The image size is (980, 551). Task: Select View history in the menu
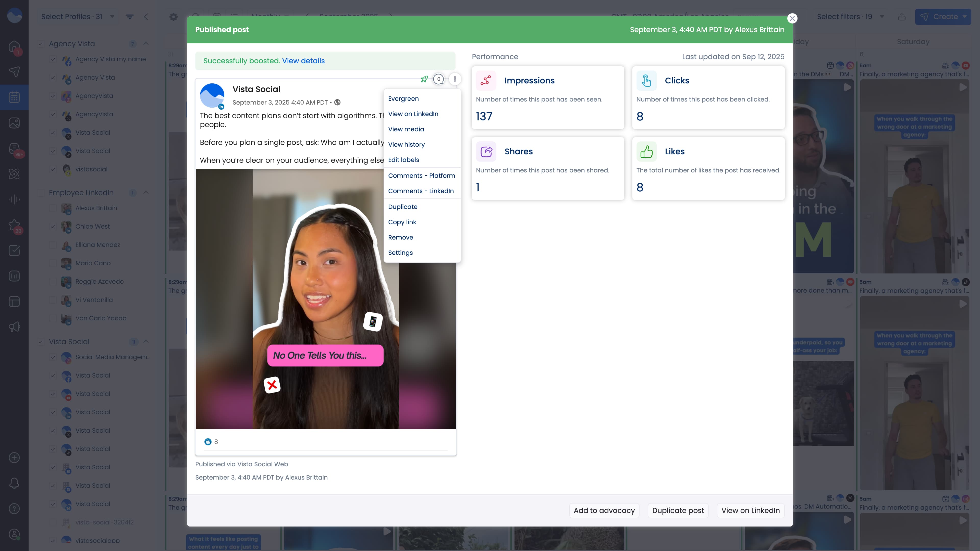point(406,144)
